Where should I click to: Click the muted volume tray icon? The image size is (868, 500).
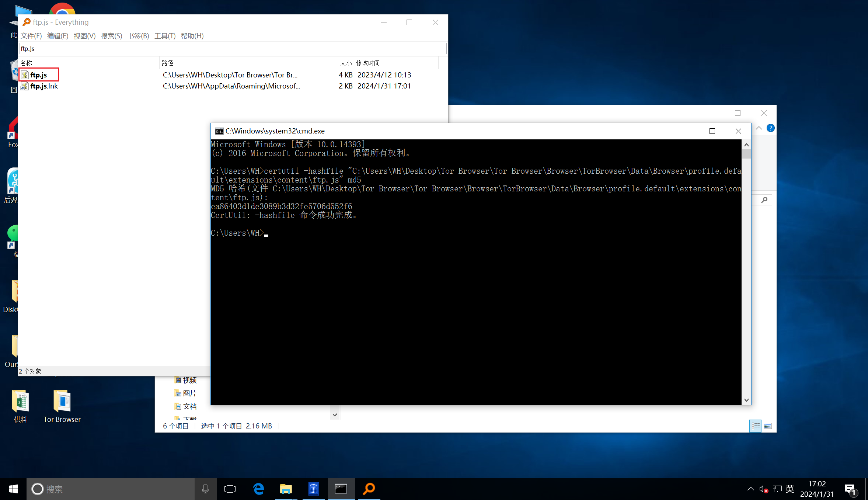tap(764, 489)
